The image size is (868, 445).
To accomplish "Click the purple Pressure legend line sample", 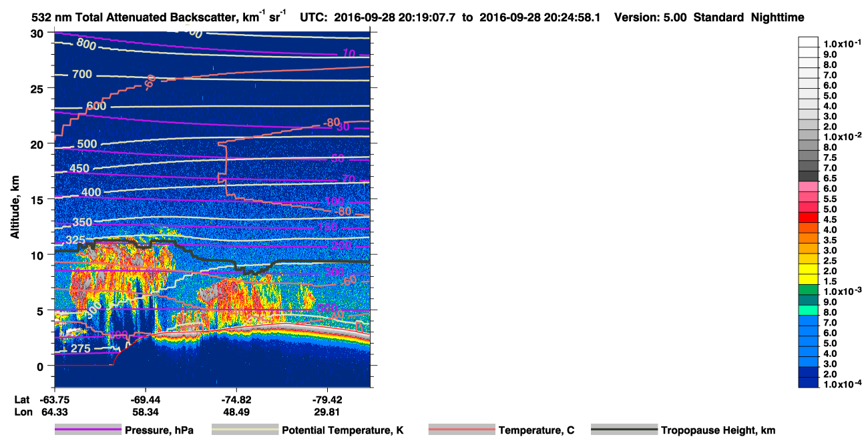I will tap(88, 430).
